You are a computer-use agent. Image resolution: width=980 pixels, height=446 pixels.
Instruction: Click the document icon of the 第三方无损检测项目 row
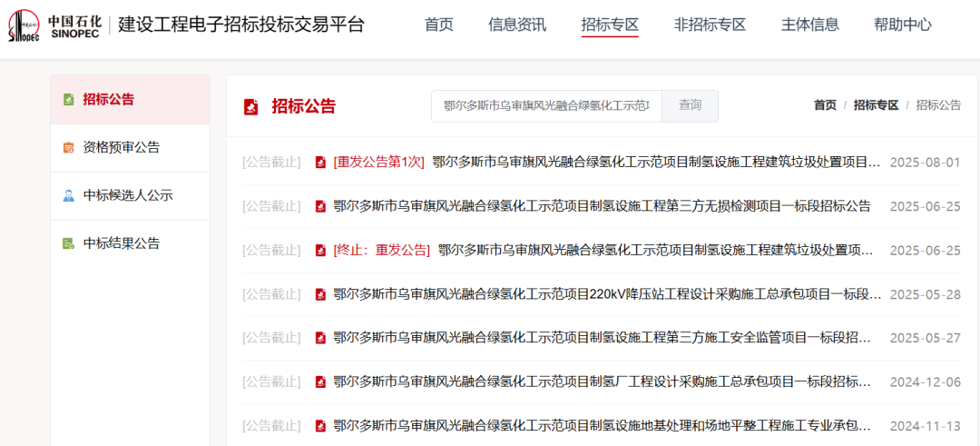(x=320, y=206)
